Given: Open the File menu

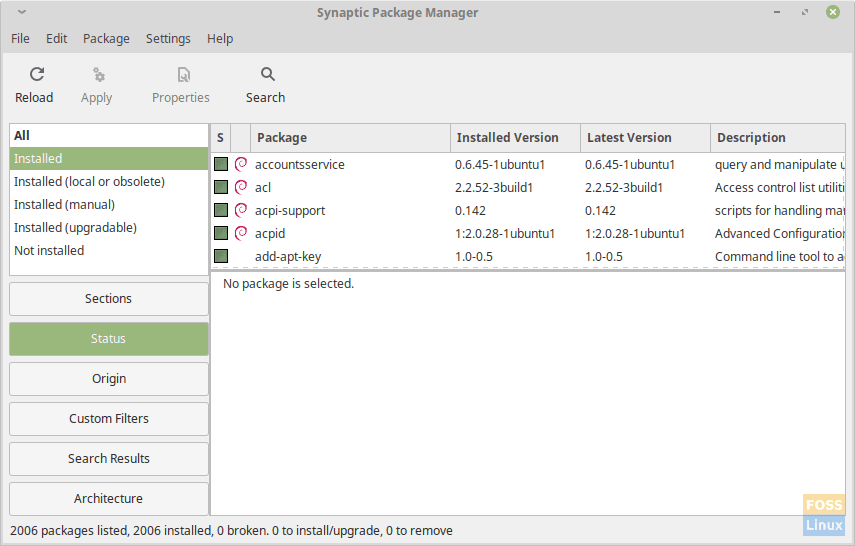Looking at the screenshot, I should click(x=20, y=39).
